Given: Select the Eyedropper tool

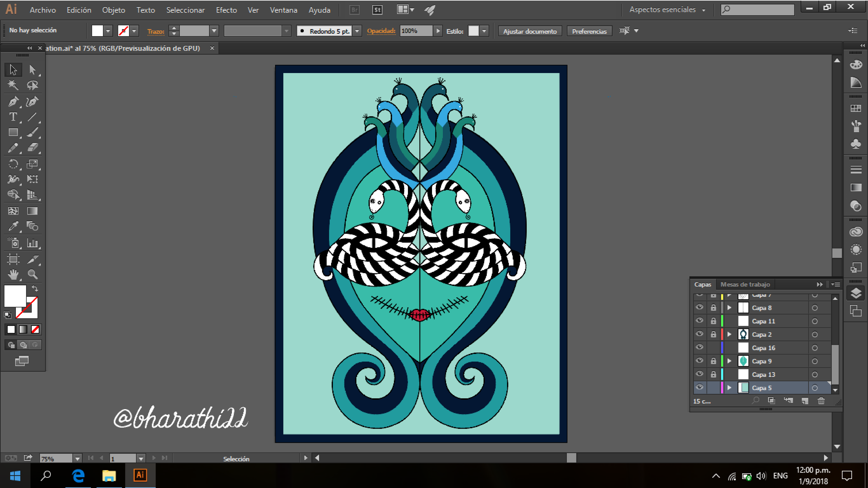Looking at the screenshot, I should pos(13,226).
